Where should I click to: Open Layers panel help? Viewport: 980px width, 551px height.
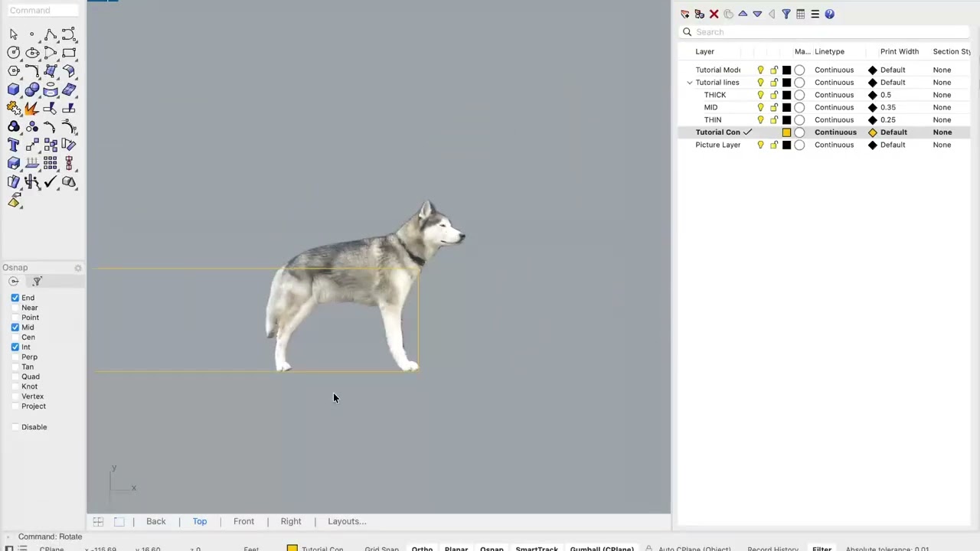[829, 14]
